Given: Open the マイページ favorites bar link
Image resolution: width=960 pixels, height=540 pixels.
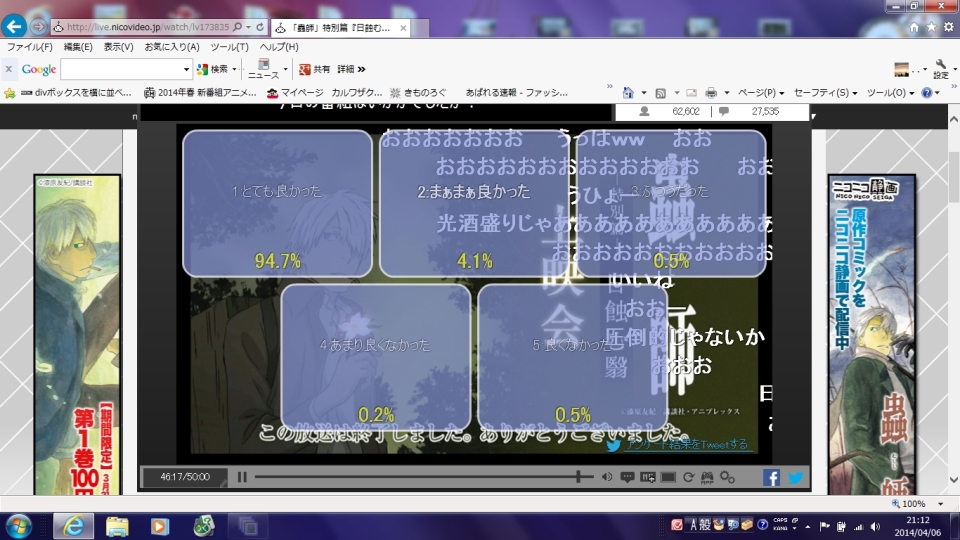Looking at the screenshot, I should (x=295, y=92).
